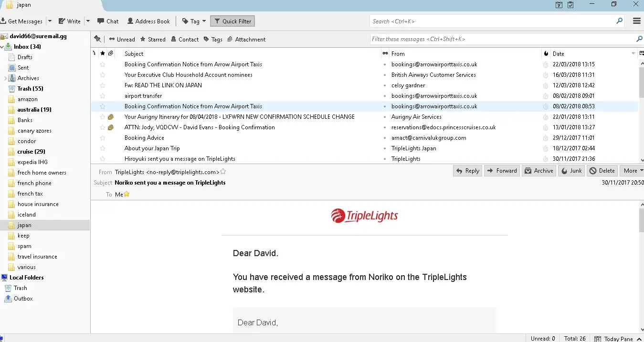644x342 pixels.
Task: Select the 'cruise (29)' folder
Action: coord(31,152)
